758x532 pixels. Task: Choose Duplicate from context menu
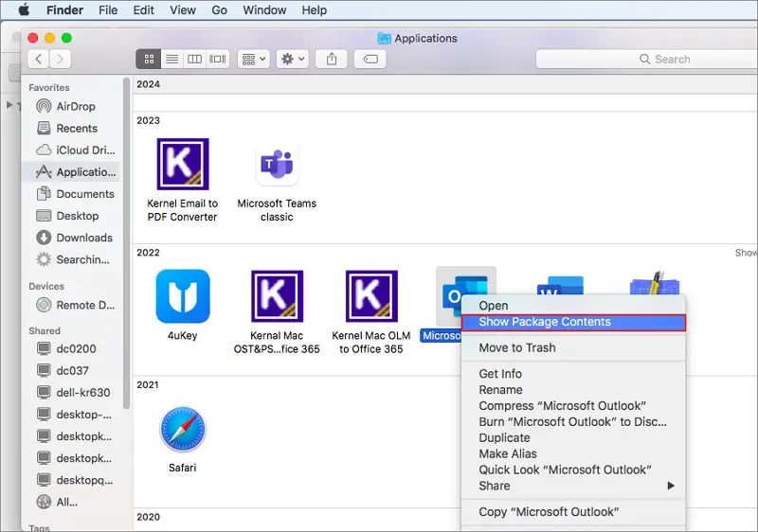coord(573,438)
